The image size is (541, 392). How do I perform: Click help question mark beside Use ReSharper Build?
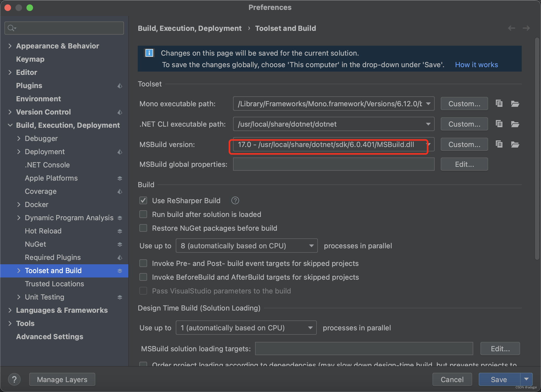tap(235, 200)
